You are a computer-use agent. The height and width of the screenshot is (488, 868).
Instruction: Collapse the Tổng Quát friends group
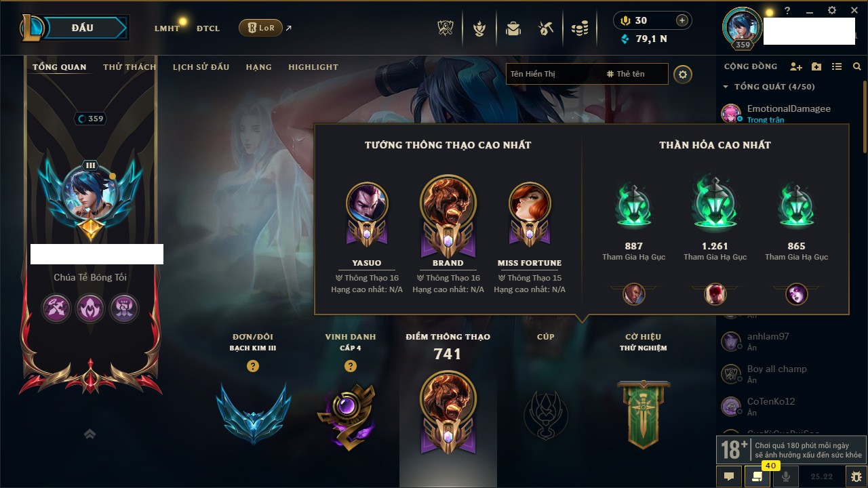click(x=726, y=87)
